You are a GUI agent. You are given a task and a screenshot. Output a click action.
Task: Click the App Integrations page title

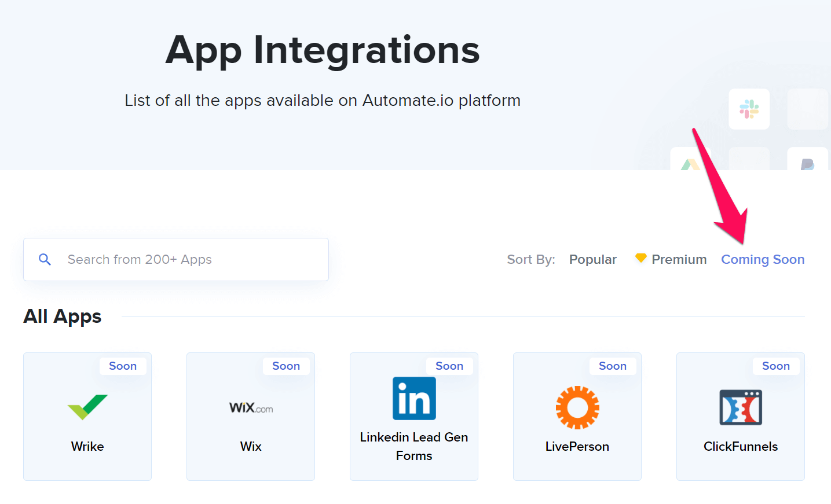click(323, 50)
